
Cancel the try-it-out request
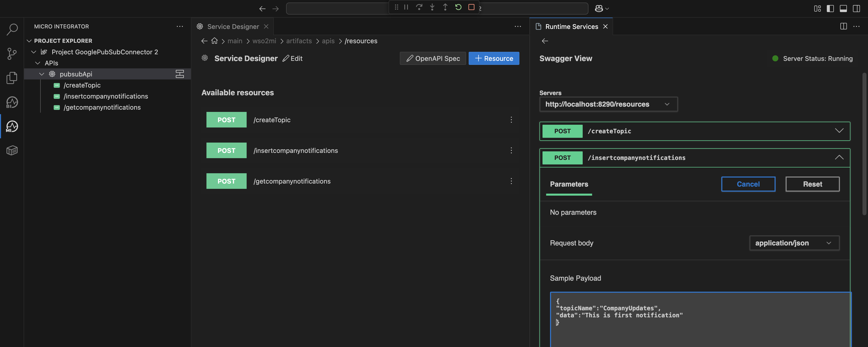pyautogui.click(x=748, y=184)
